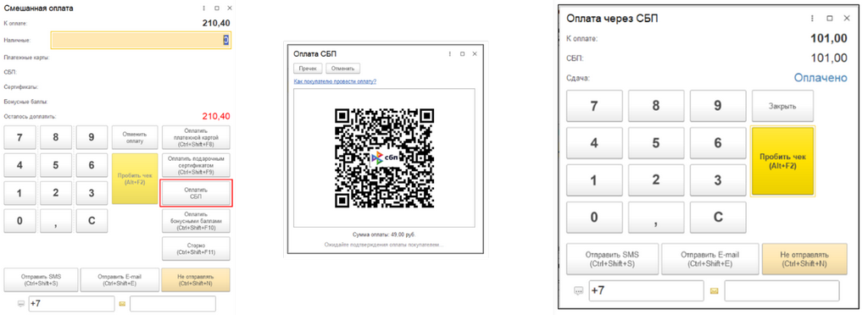The height and width of the screenshot is (315, 868).
Task: Click key 5 in Смешанная оплата keypad
Action: click(x=56, y=165)
